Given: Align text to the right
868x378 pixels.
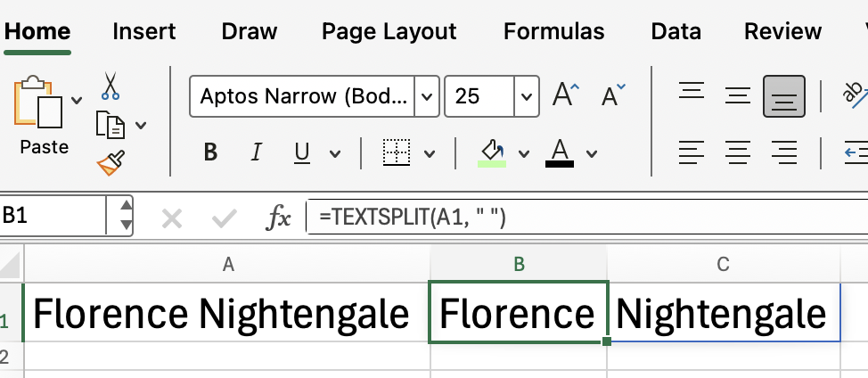Looking at the screenshot, I should pyautogui.click(x=784, y=152).
